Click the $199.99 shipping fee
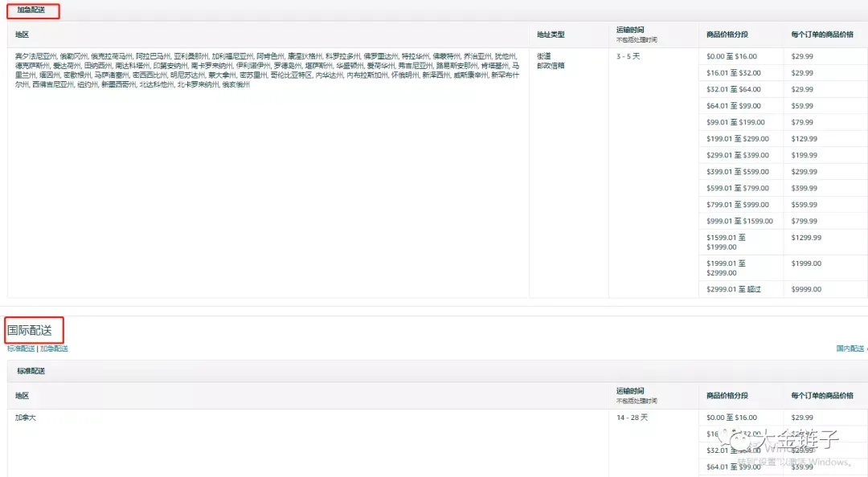The height and width of the screenshot is (477, 868). click(805, 156)
